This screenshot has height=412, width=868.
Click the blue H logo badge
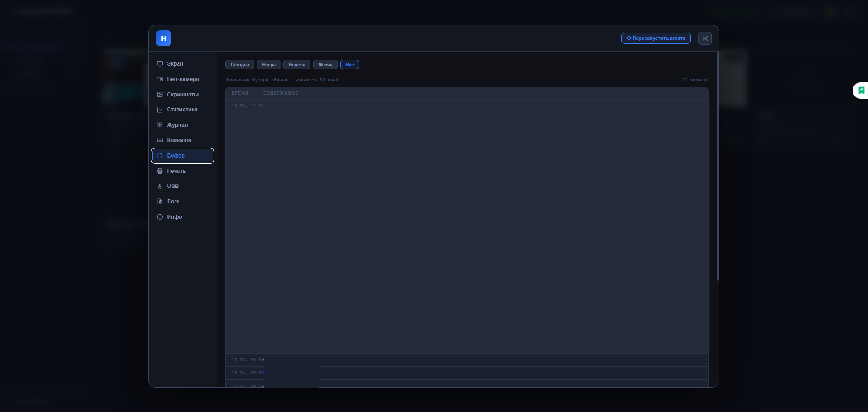point(164,38)
